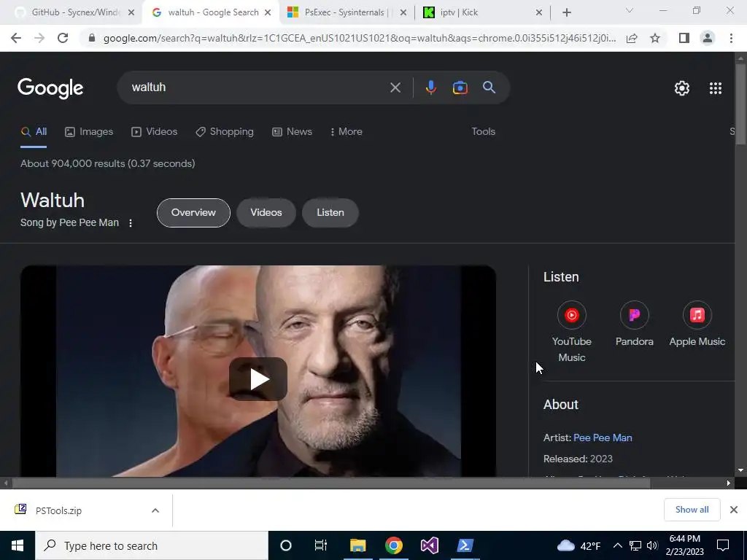Image resolution: width=747 pixels, height=560 pixels.
Task: Close the PsExec tab
Action: coord(403,12)
